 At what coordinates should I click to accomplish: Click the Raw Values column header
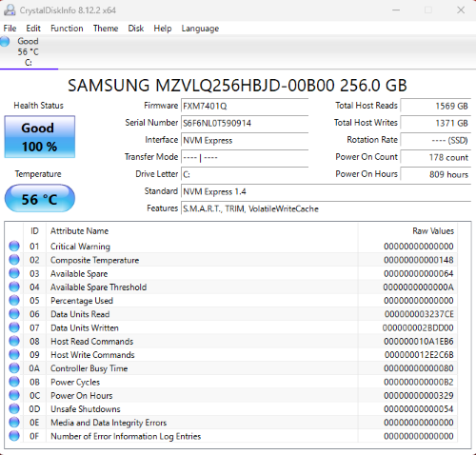pyautogui.click(x=433, y=231)
